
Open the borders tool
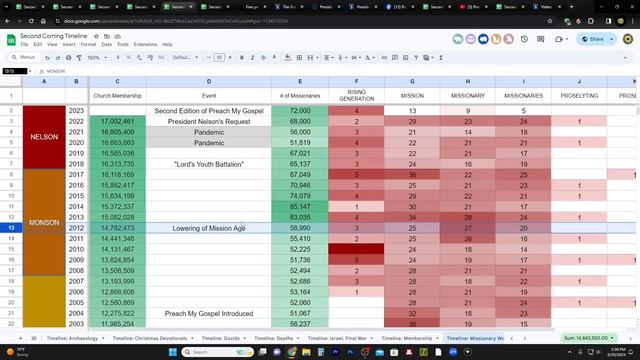point(299,58)
